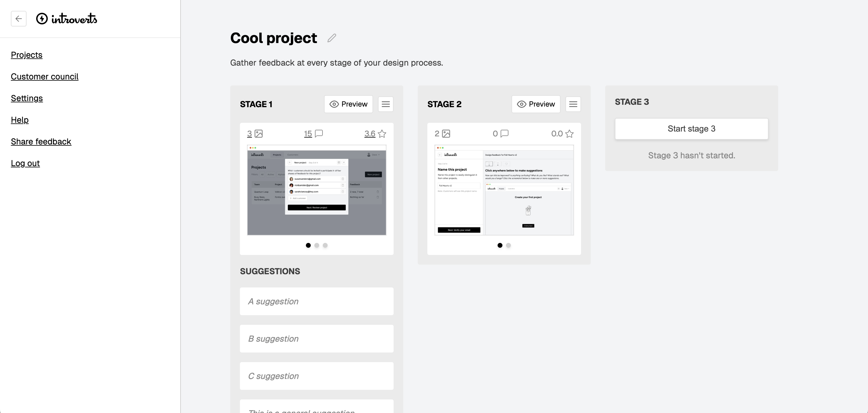Preview Stage 2 with the eye button

pos(536,104)
